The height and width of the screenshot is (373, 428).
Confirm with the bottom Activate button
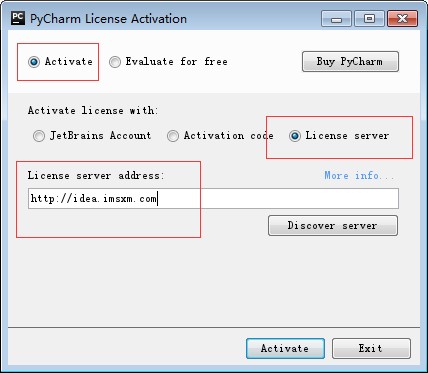pyautogui.click(x=285, y=348)
